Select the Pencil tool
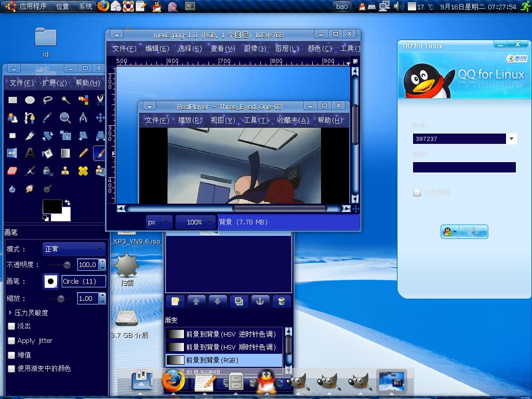The height and width of the screenshot is (399, 532). pyautogui.click(x=83, y=153)
